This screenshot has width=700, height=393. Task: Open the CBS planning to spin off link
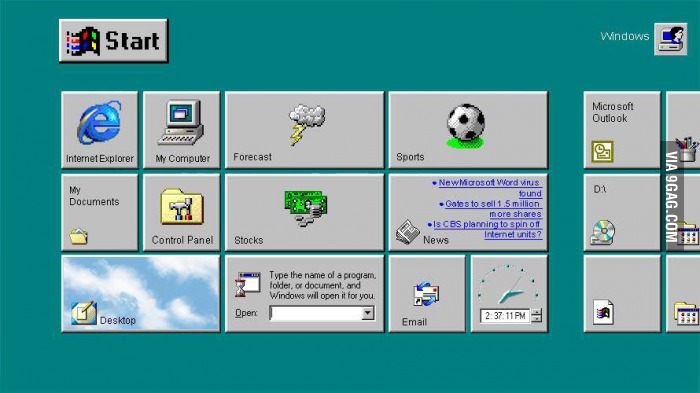click(485, 229)
